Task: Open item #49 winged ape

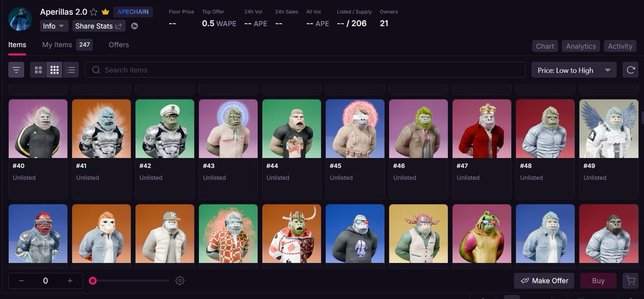Action: [609, 129]
